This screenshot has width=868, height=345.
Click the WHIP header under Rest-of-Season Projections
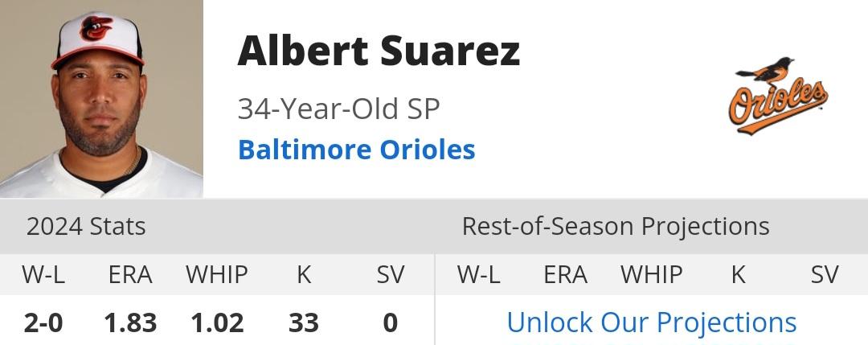(652, 275)
